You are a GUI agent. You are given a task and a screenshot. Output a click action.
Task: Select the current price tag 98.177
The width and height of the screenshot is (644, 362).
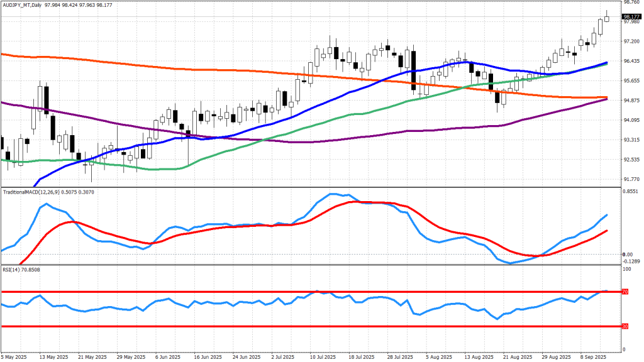pos(631,16)
